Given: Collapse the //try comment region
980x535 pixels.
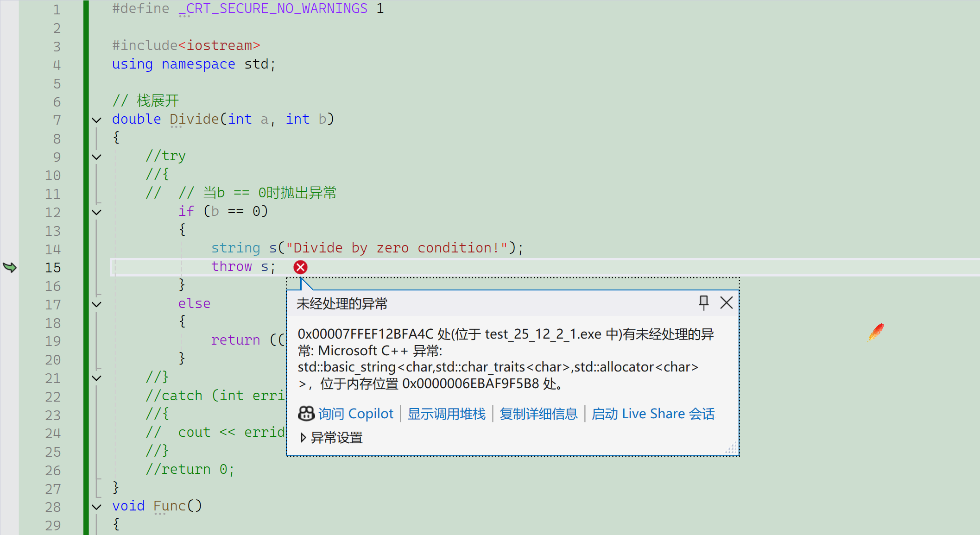Looking at the screenshot, I should coord(96,157).
